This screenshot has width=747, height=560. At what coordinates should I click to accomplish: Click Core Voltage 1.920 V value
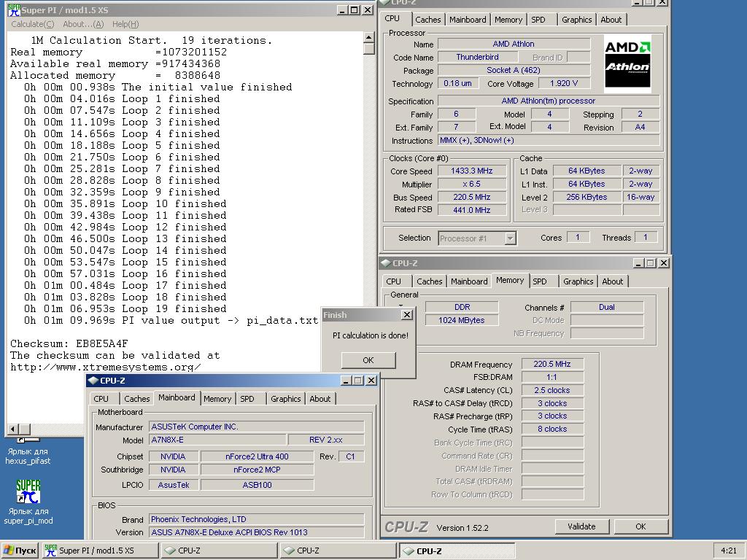(564, 83)
